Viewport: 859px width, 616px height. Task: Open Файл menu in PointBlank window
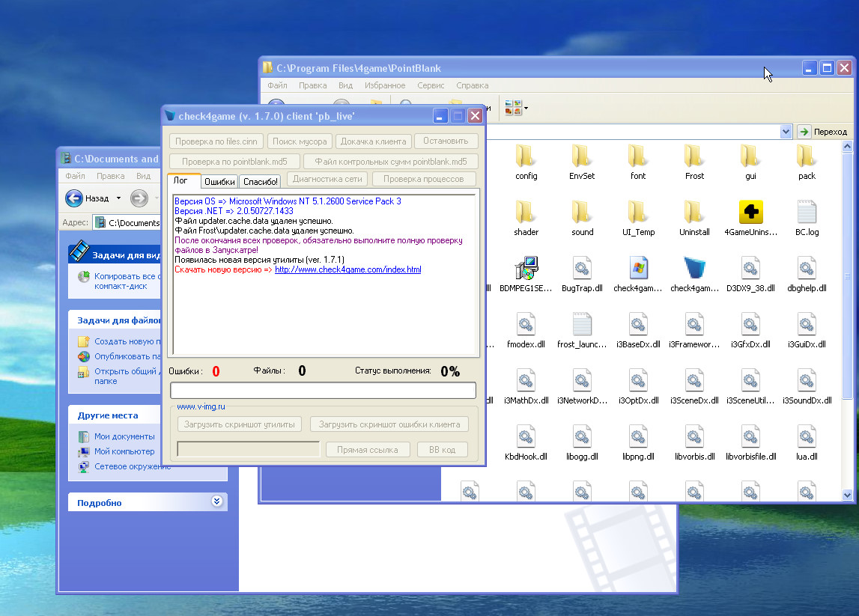tap(277, 85)
